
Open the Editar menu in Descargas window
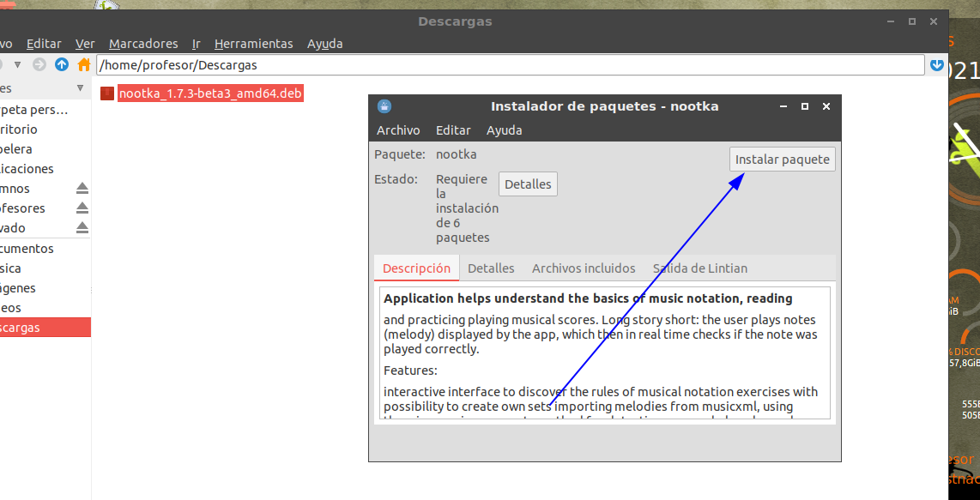44,44
